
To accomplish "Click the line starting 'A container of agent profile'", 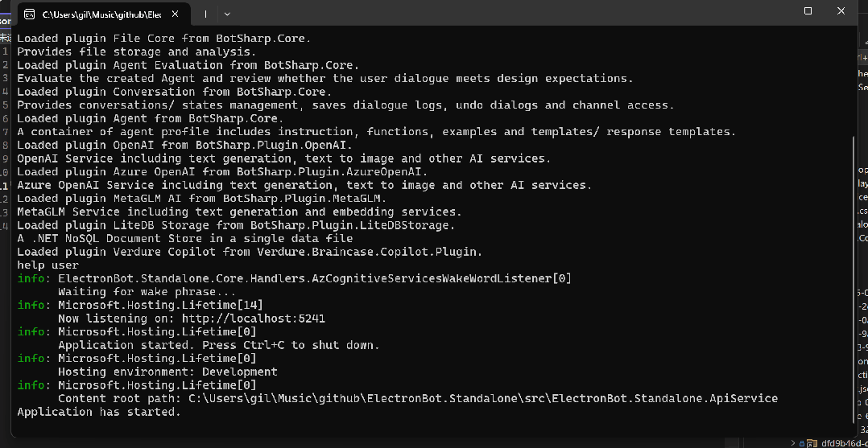I will (377, 132).
